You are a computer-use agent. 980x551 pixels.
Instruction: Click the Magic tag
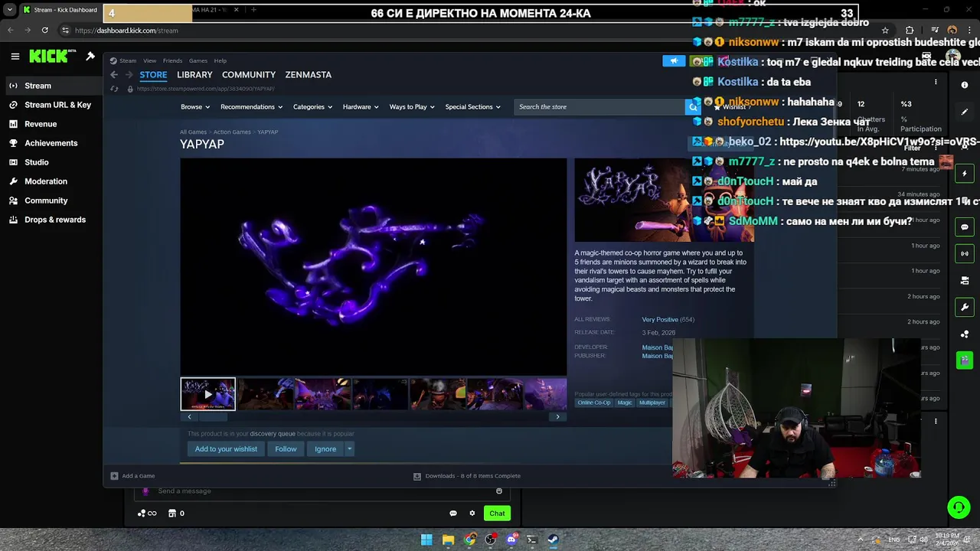(x=625, y=403)
